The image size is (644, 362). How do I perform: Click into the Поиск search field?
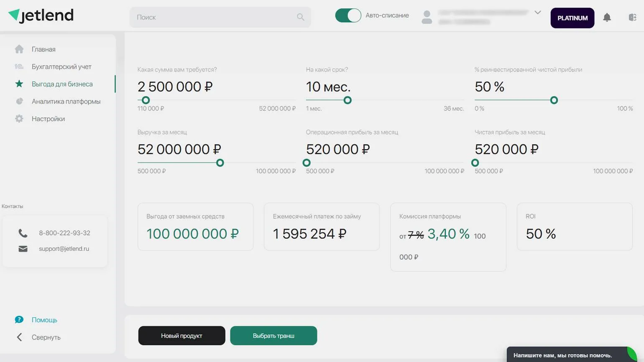213,17
